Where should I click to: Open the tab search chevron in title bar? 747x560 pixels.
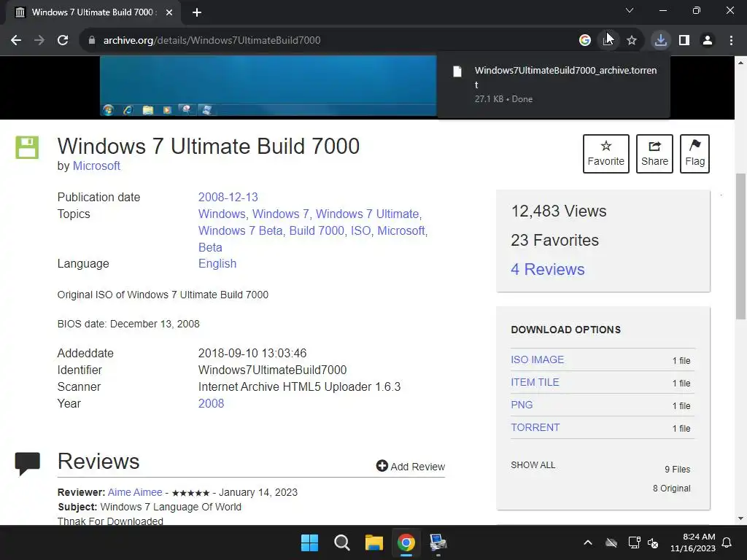[x=630, y=10]
